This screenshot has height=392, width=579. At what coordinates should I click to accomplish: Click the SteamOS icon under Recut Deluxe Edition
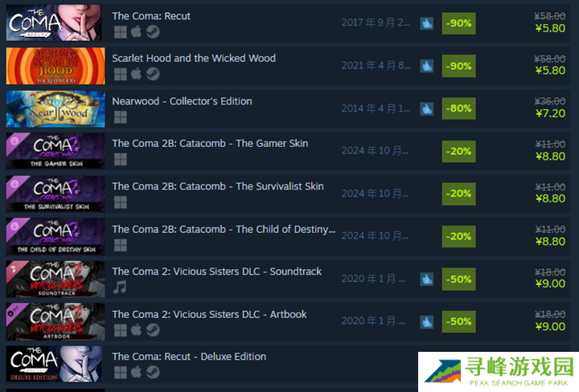153,372
